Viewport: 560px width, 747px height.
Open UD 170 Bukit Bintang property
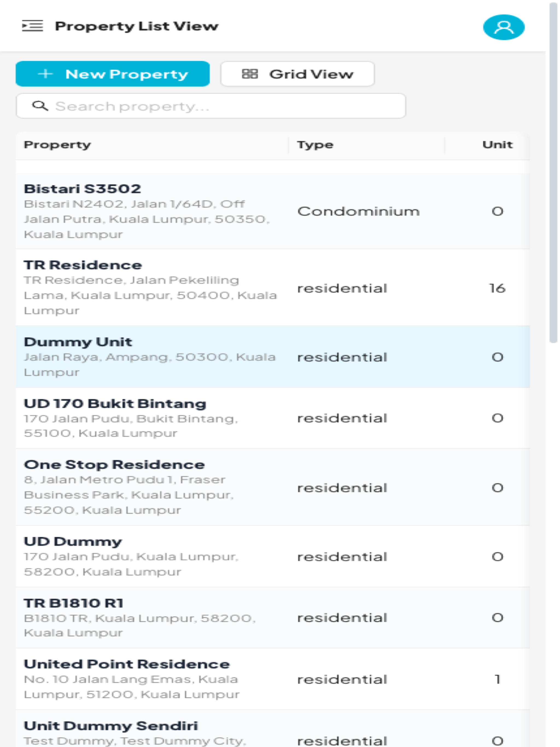point(273,418)
